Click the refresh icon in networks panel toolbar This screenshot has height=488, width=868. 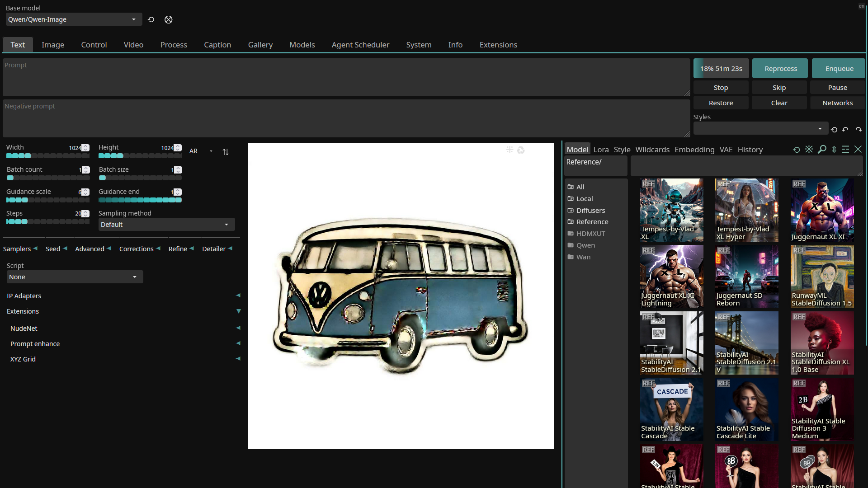797,149
